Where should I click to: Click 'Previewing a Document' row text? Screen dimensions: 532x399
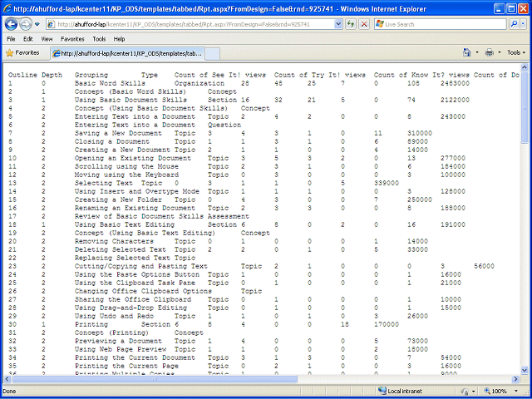118,341
